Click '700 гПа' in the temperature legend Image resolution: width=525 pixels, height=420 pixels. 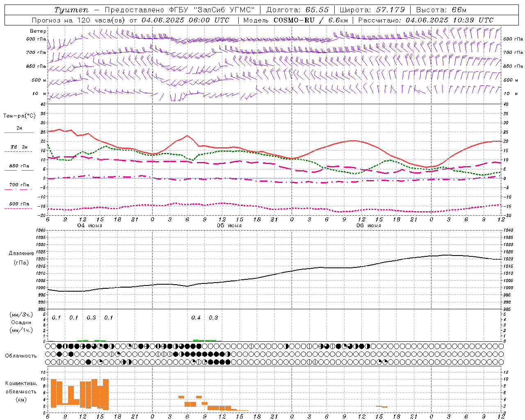click(x=19, y=185)
